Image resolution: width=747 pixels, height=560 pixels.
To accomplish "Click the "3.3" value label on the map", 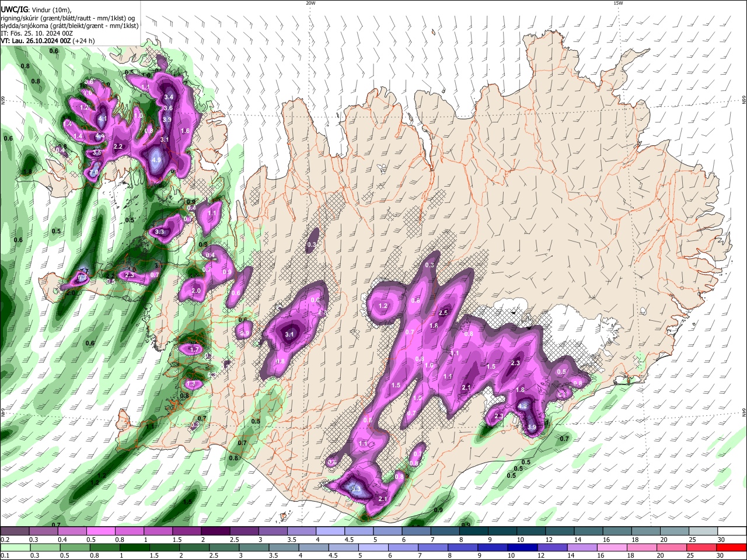I will point(159,232).
